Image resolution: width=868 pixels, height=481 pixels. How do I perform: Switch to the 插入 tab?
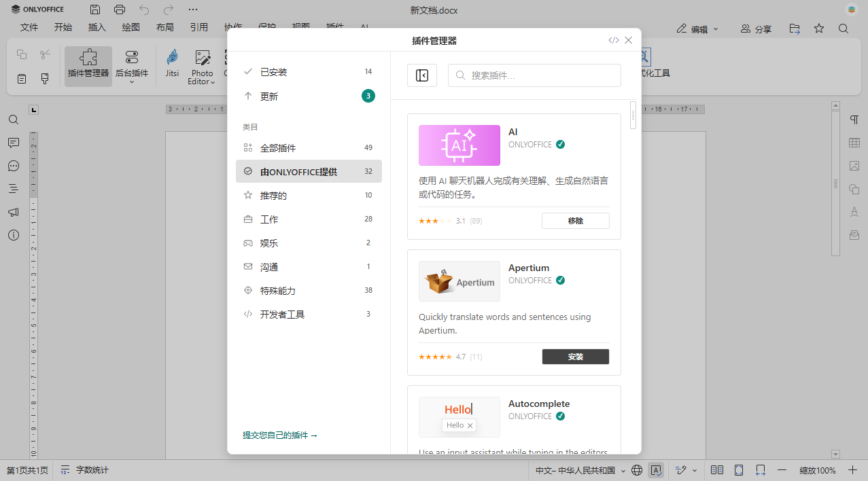tap(97, 27)
